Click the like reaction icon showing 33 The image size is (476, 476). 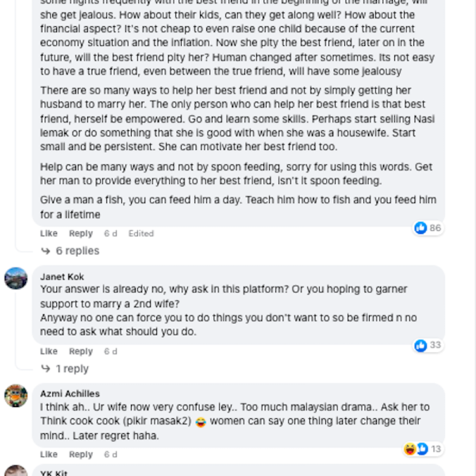pyautogui.click(x=420, y=345)
